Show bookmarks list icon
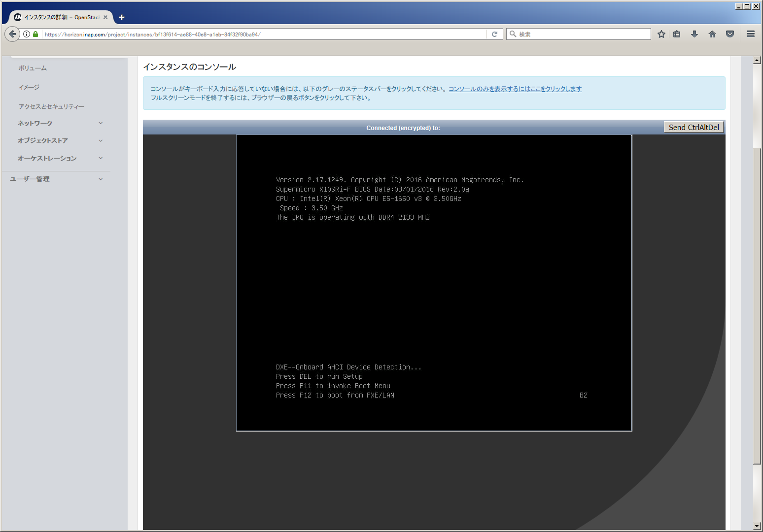 (677, 34)
